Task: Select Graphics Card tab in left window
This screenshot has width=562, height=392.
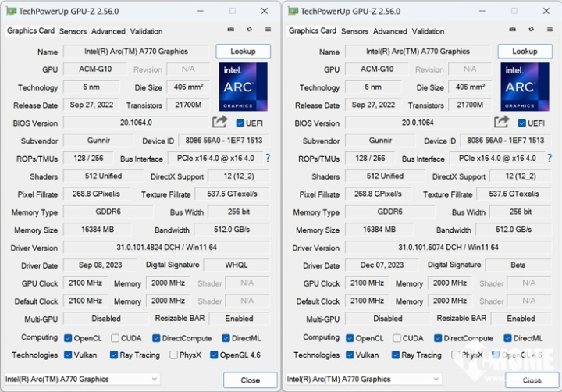Action: pos(30,30)
